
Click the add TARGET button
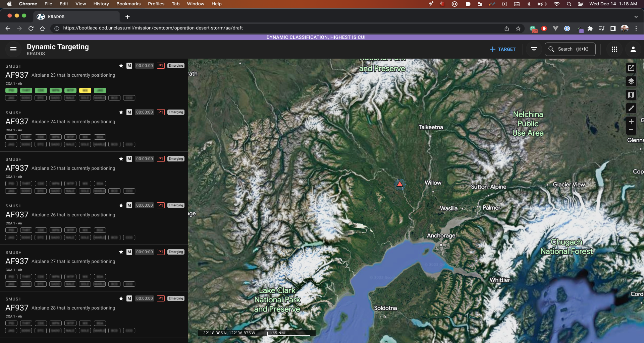[x=502, y=49]
